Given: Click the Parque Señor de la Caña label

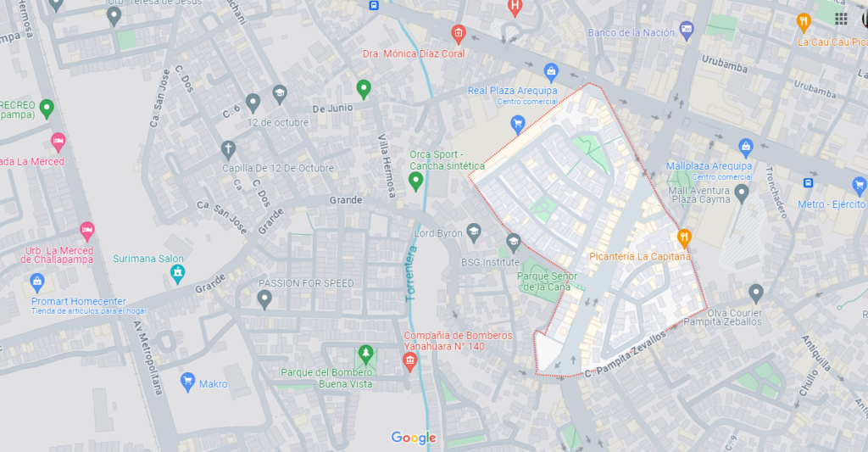Looking at the screenshot, I should point(547,282).
